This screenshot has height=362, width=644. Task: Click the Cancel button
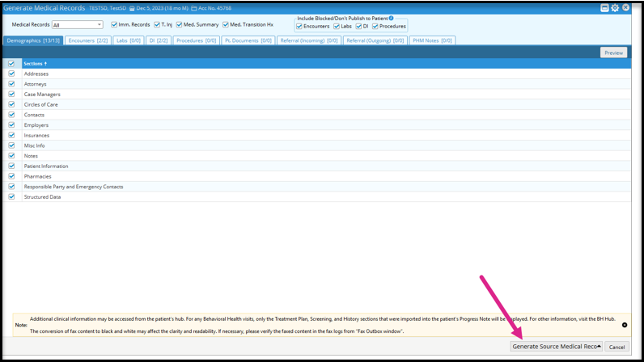pos(616,347)
